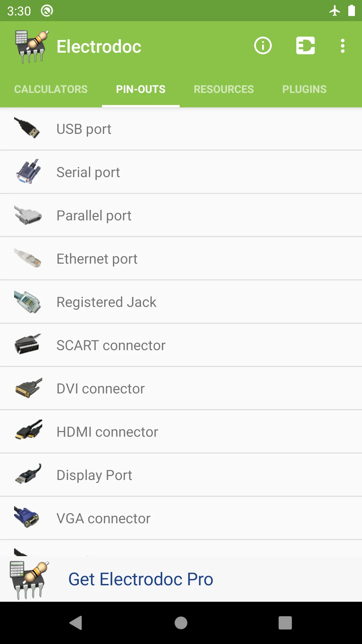Open Parallel port pin-out
The height and width of the screenshot is (644, 362).
[94, 216]
